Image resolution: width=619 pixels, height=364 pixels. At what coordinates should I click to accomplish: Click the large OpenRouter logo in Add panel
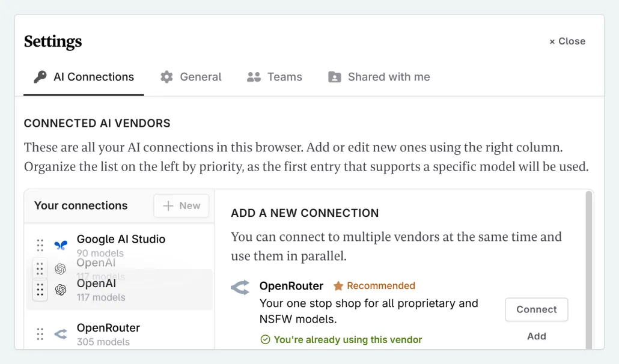click(240, 288)
